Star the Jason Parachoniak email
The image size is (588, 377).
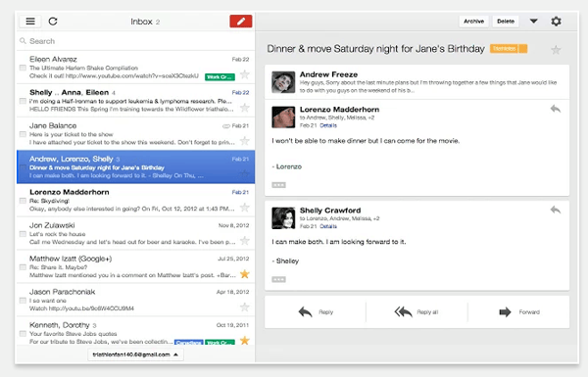tap(244, 307)
